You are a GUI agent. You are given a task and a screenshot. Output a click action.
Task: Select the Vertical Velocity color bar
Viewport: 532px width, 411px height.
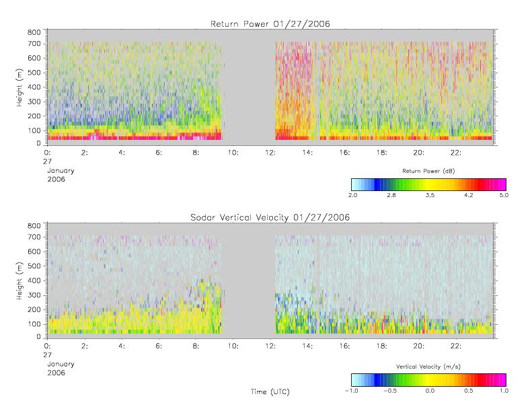(x=428, y=380)
